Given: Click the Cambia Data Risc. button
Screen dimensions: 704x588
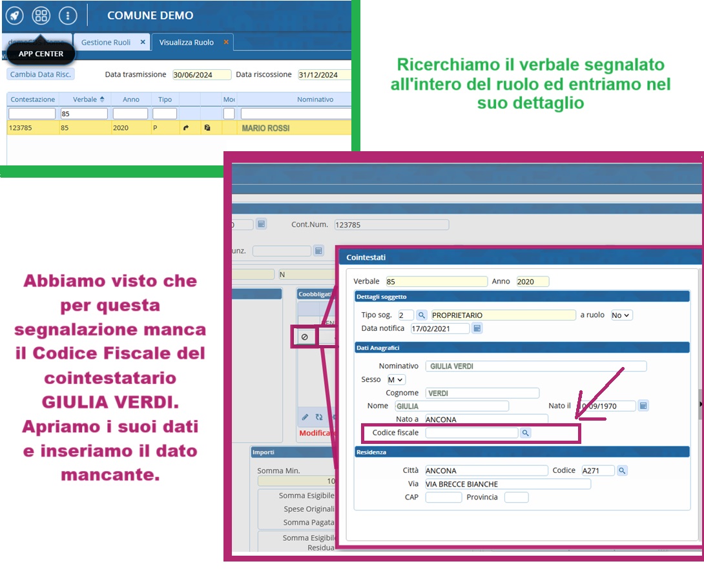Looking at the screenshot, I should click(x=41, y=74).
